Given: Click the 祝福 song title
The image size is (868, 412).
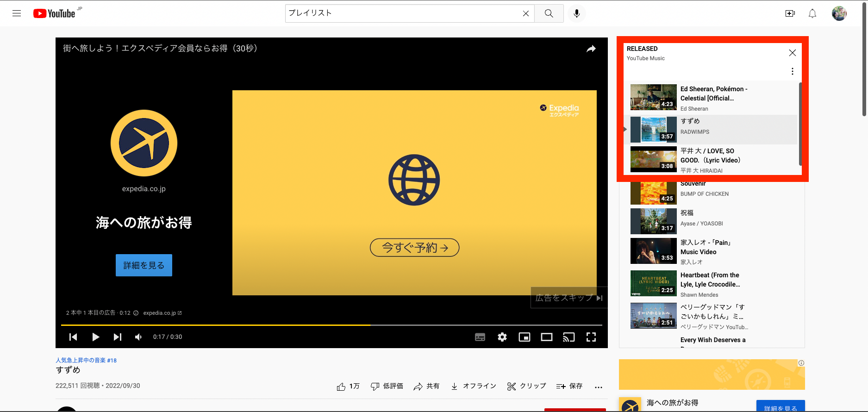Looking at the screenshot, I should [687, 213].
